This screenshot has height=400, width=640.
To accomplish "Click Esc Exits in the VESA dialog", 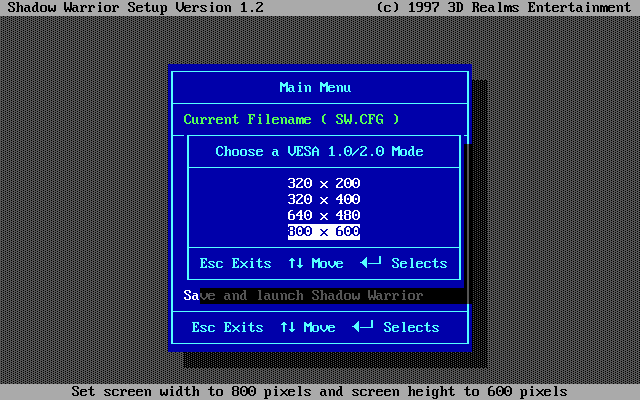I will 236,263.
